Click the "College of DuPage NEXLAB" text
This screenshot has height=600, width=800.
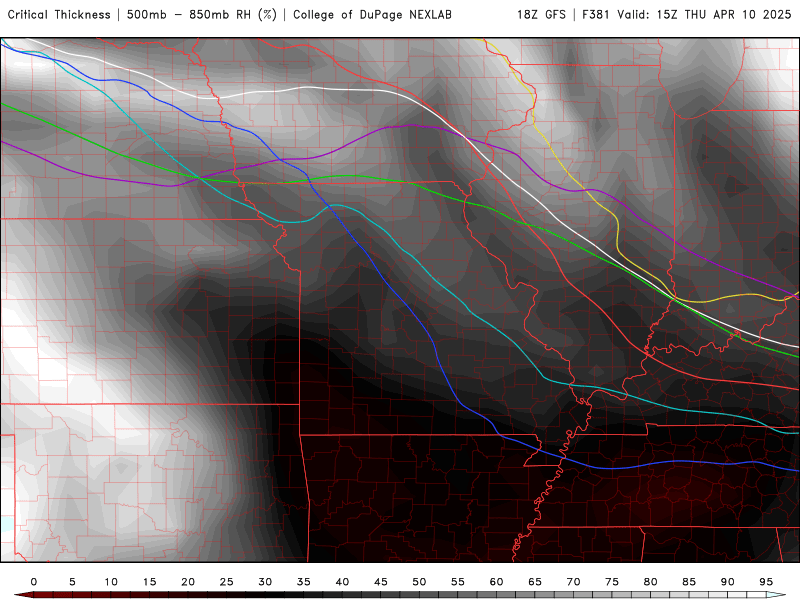click(372, 15)
